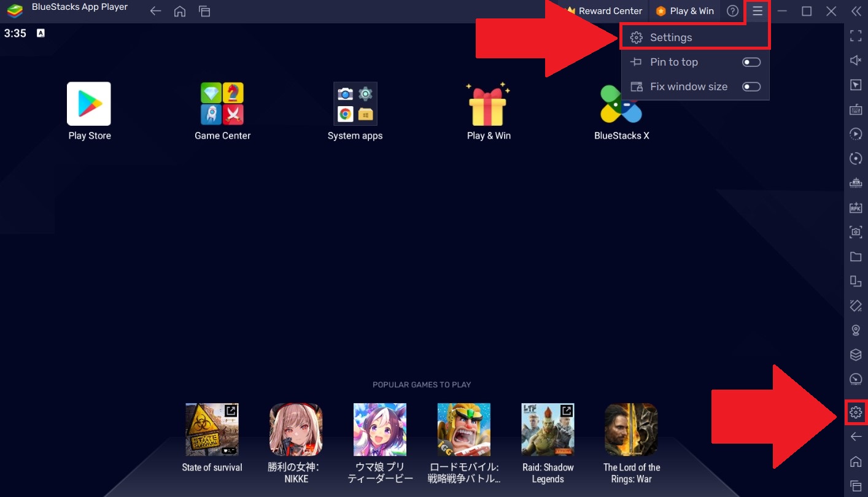The width and height of the screenshot is (868, 497).
Task: Open the NIKKE game thumbnail
Action: click(x=296, y=429)
